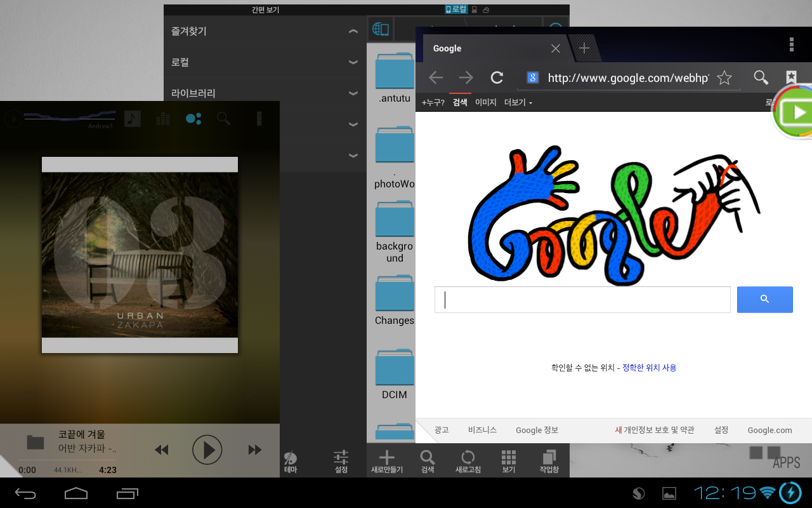This screenshot has height=508, width=812.
Task: Tap 새로고침 refresh in file manager toolbar
Action: click(468, 462)
